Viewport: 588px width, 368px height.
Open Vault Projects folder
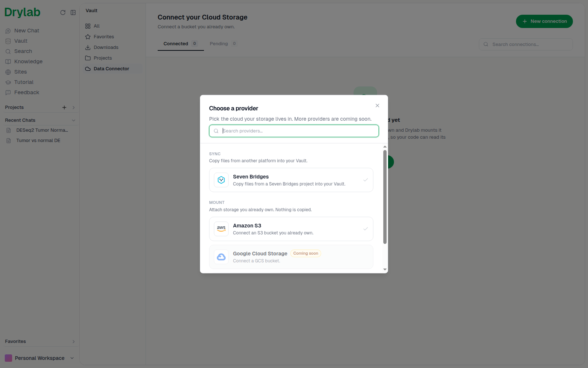(112, 58)
